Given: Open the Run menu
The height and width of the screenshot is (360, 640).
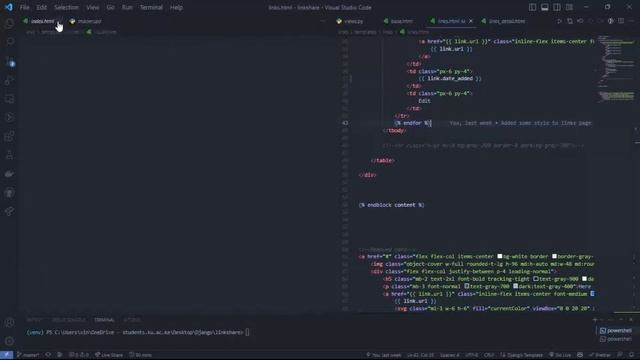Looking at the screenshot, I should pyautogui.click(x=127, y=7).
